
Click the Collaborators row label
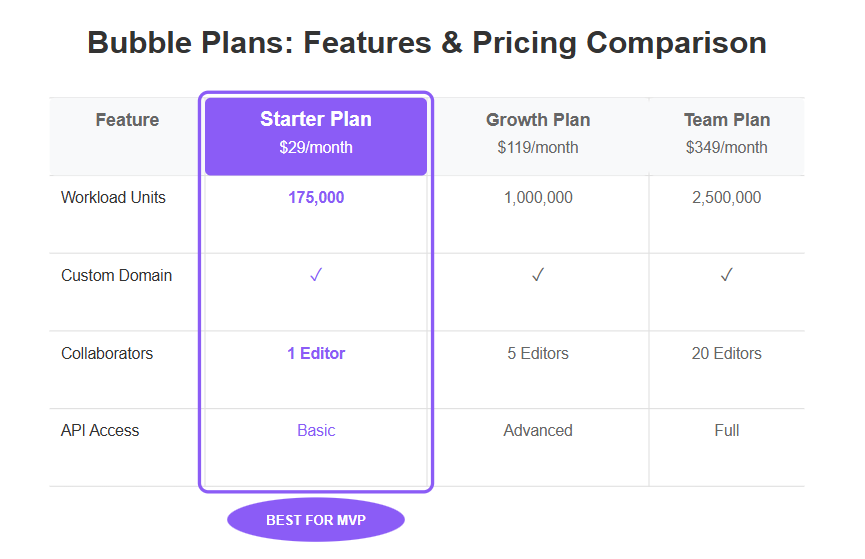pyautogui.click(x=106, y=354)
